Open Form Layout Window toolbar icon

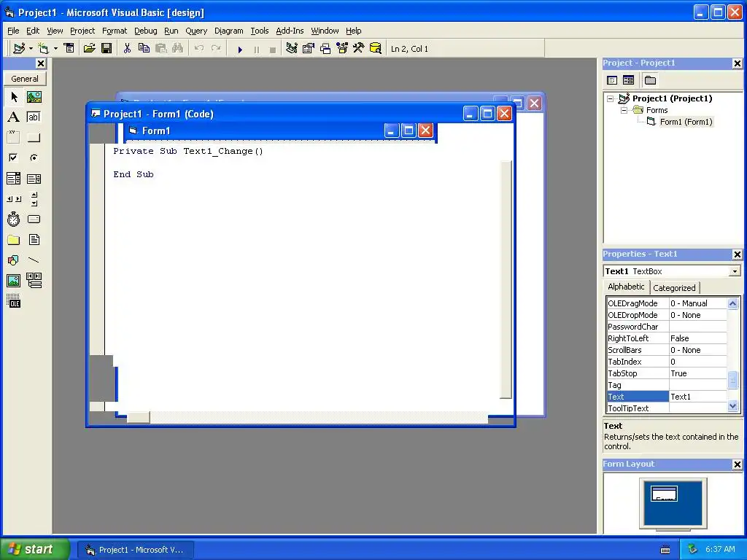[325, 49]
